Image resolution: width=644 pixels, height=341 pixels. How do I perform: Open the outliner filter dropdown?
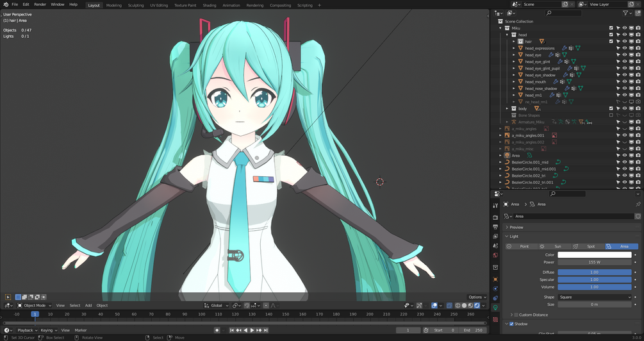pos(627,13)
